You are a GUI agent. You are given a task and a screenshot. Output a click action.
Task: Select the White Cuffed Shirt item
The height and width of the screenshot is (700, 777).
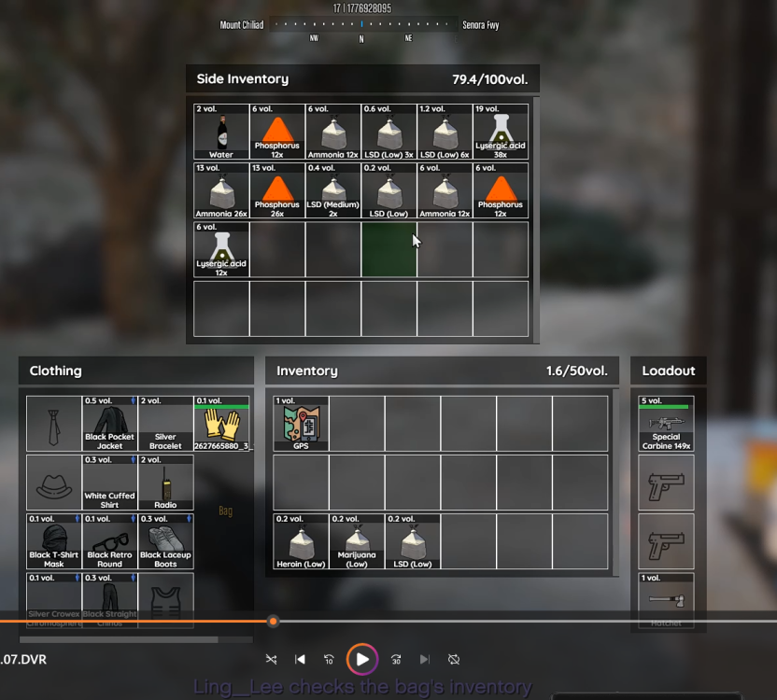tap(109, 482)
